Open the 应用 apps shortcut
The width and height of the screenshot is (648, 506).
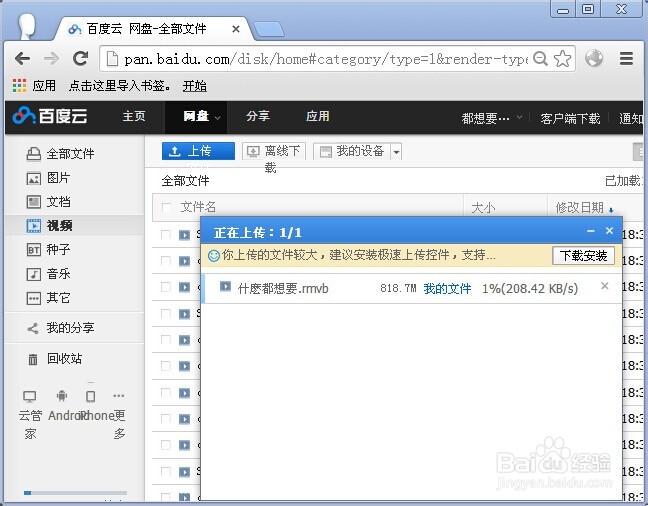pyautogui.click(x=34, y=86)
